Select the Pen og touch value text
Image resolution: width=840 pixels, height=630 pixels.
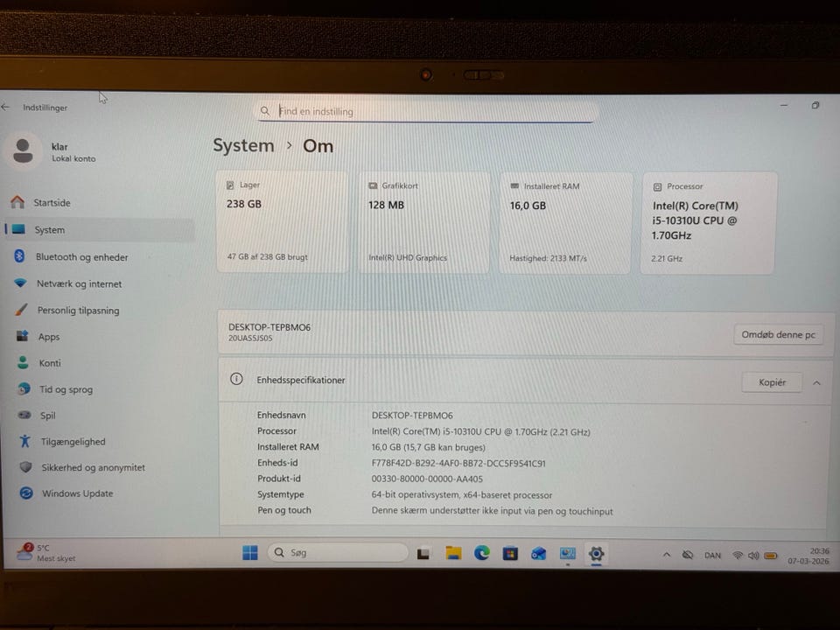point(492,510)
